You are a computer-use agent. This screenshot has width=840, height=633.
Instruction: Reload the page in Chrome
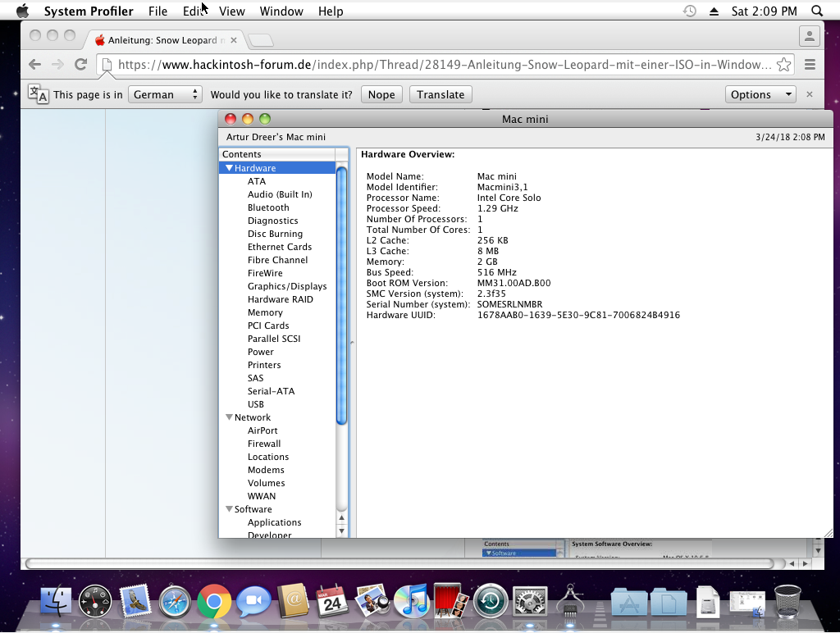pos(80,65)
